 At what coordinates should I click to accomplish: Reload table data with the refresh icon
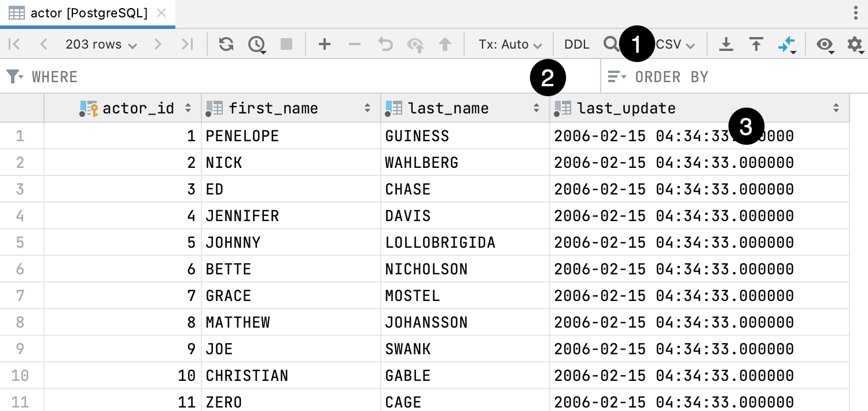click(226, 43)
